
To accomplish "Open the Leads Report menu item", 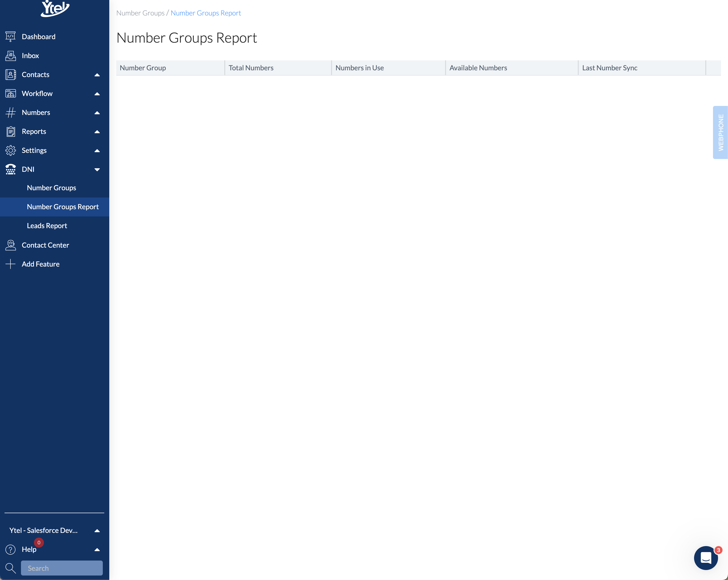I will click(47, 226).
